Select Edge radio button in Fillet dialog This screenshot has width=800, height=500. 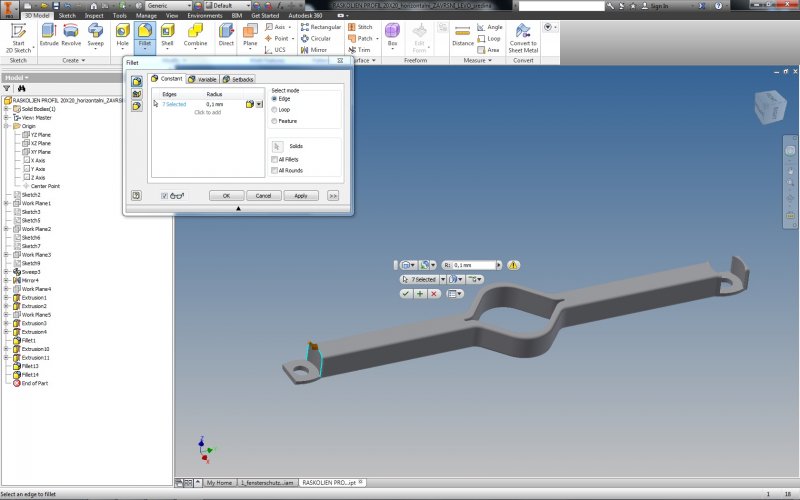[274, 98]
